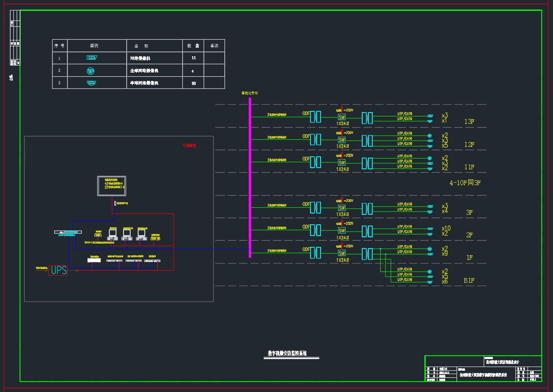Select the ODF symbol on the 12F row
Screen dimensions: 553x392
[x=315, y=139]
